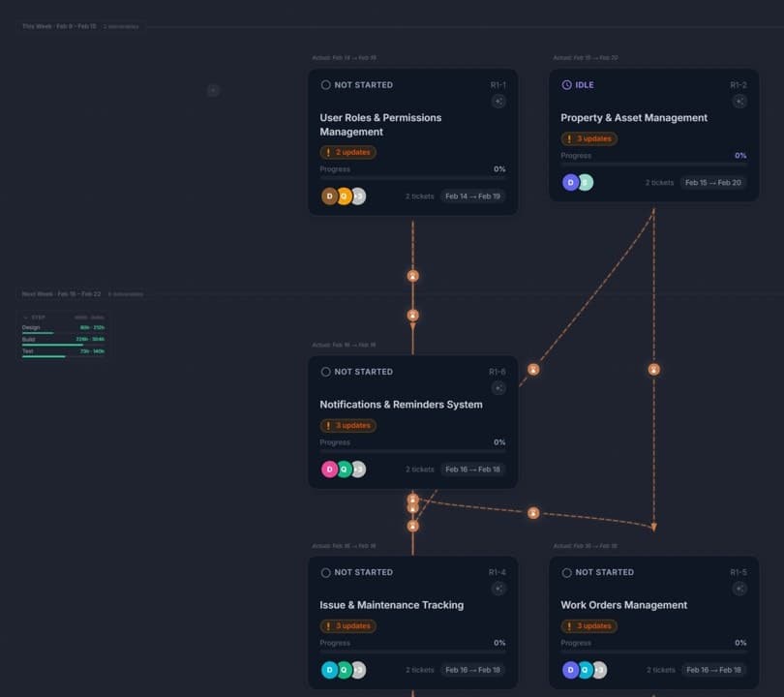The width and height of the screenshot is (784, 697).
Task: Click the purple D avatar on Property & Asset Management
Action: coord(569,182)
